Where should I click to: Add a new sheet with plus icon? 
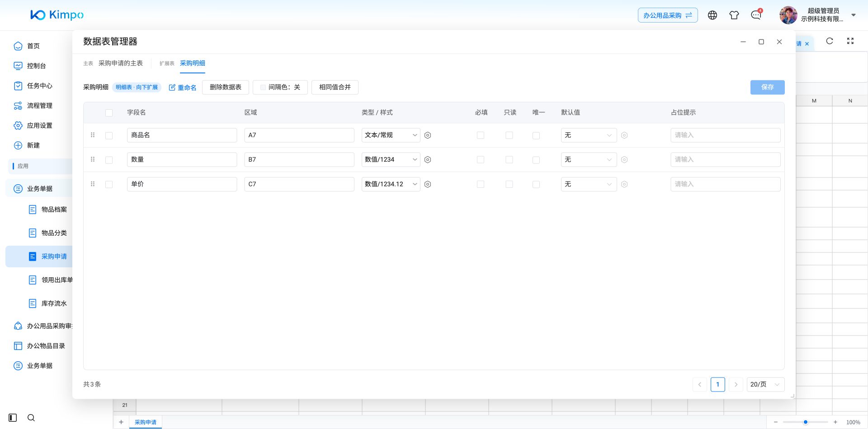pos(121,422)
